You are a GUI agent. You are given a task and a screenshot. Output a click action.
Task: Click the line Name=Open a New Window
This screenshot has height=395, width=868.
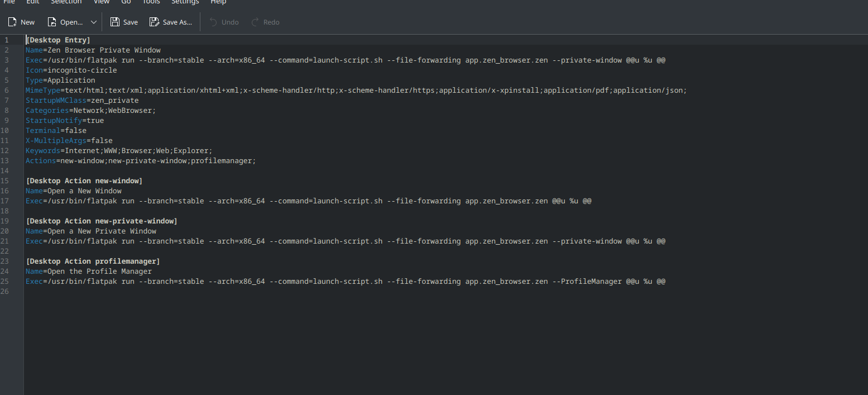(x=74, y=191)
